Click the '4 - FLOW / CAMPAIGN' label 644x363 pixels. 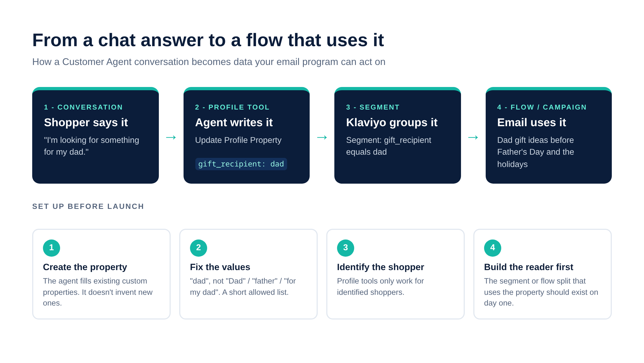542,107
